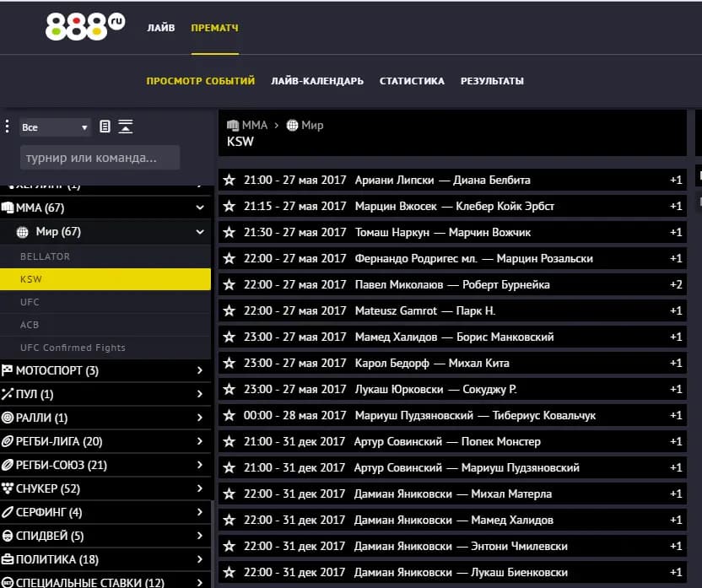Open the РЕЗУЛЬТАТЫ section
The image size is (702, 588).
tap(492, 81)
